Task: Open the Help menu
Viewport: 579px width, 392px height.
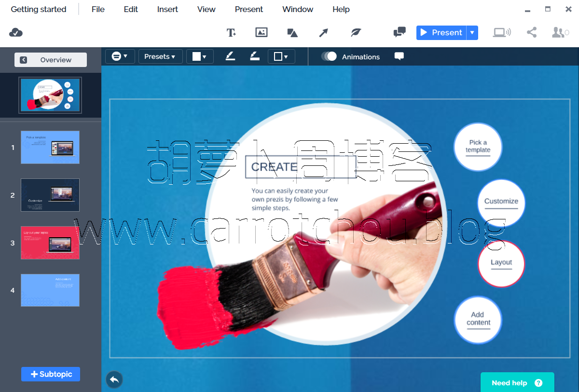Action: tap(341, 9)
